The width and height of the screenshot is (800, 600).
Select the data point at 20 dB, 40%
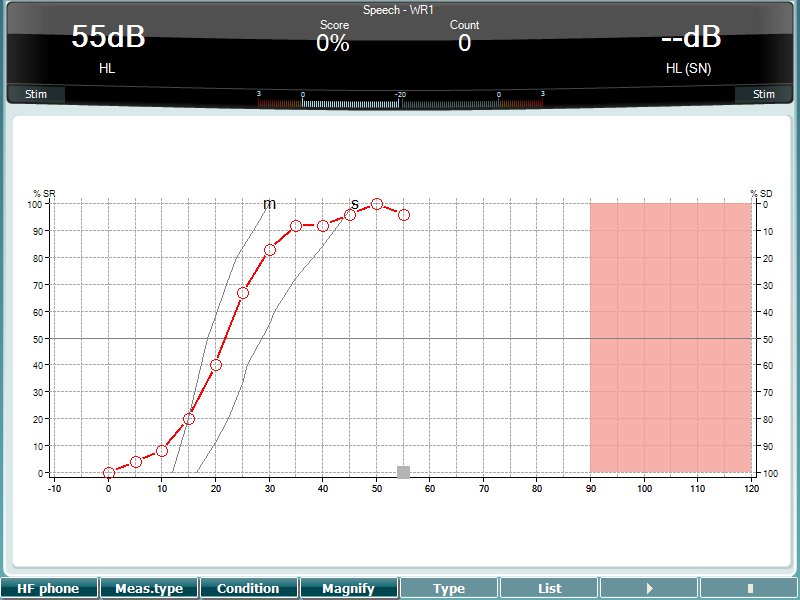coord(216,365)
